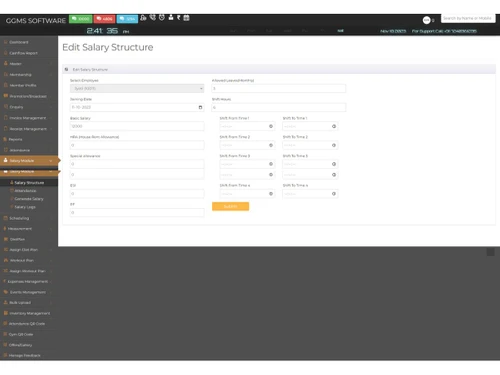Viewport: 500px width, 375px height.
Task: Click the red message counter badge
Action: pos(104,19)
